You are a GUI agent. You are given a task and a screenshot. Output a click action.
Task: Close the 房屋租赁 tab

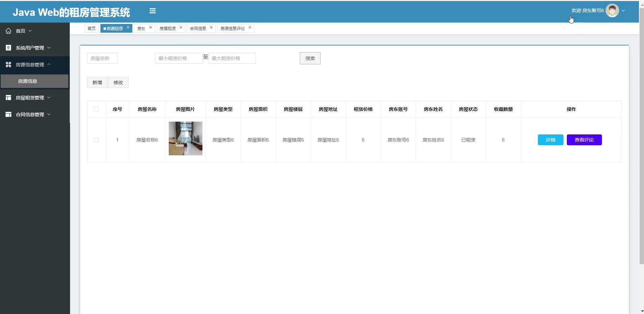coord(181,28)
